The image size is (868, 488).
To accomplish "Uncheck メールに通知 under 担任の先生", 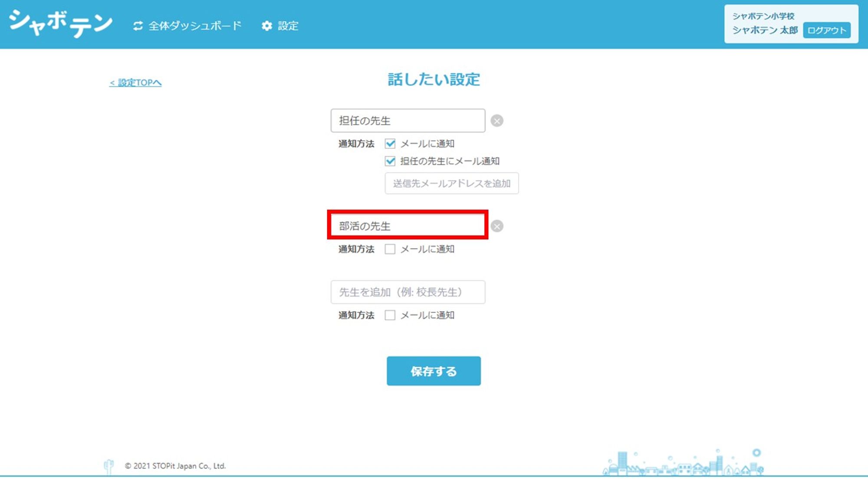I will [x=390, y=144].
